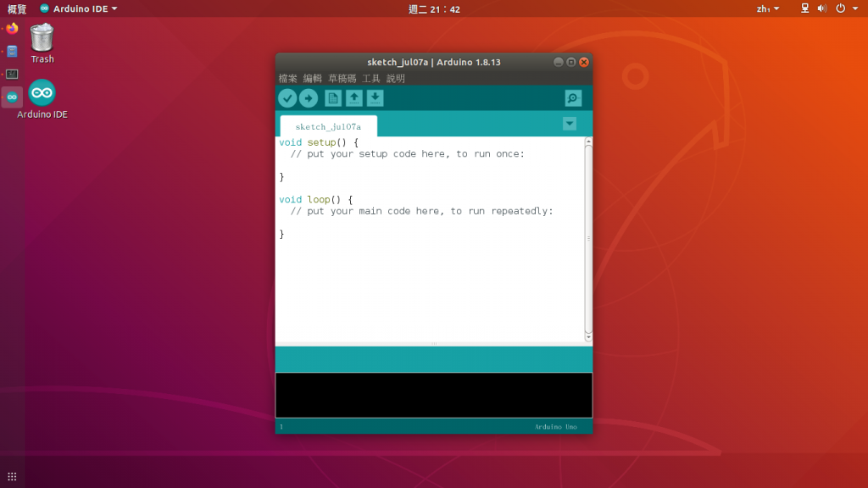868x488 pixels.
Task: Open the power system menu icon
Action: pyautogui.click(x=841, y=8)
